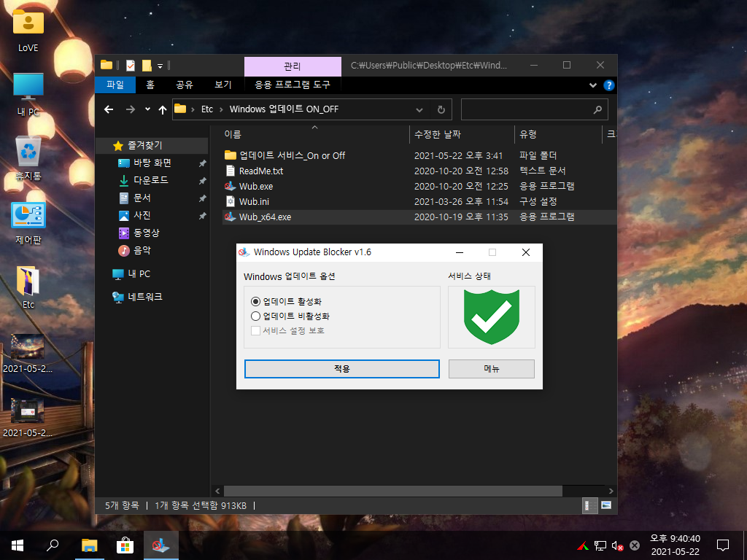Click the muted volume tray icon
Viewport: 747px width, 560px height.
617,545
